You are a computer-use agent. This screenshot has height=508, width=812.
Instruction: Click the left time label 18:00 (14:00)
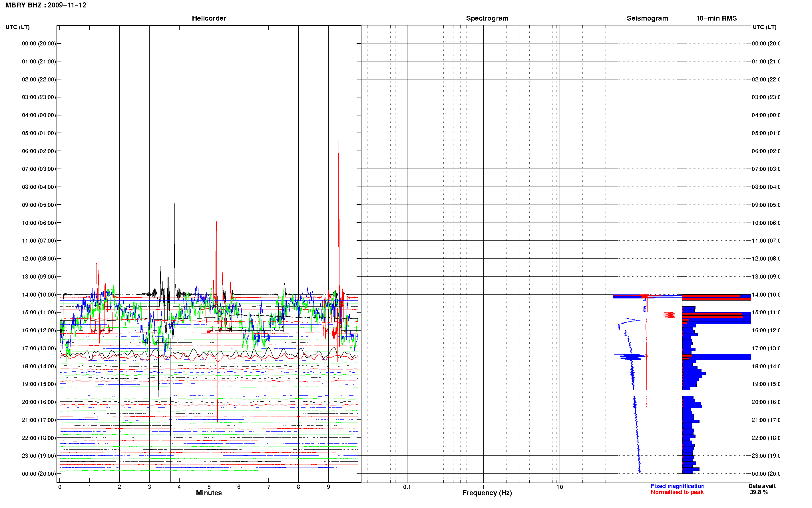click(x=39, y=367)
